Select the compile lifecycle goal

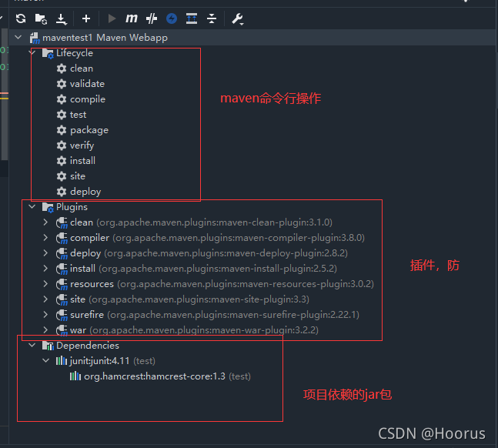(88, 99)
